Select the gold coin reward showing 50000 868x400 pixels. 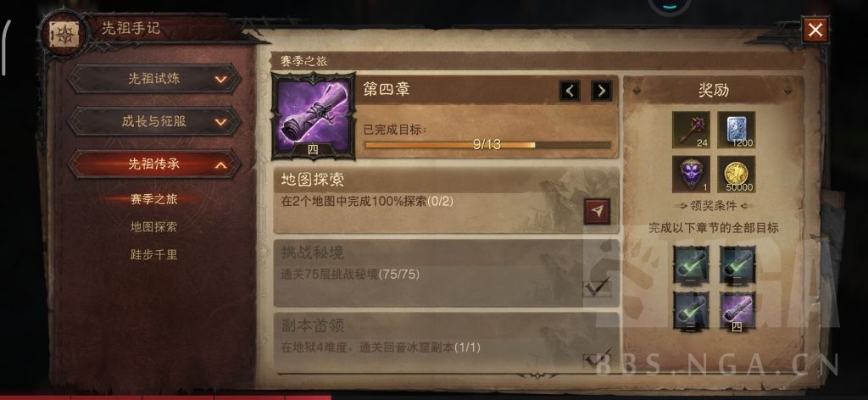[737, 175]
